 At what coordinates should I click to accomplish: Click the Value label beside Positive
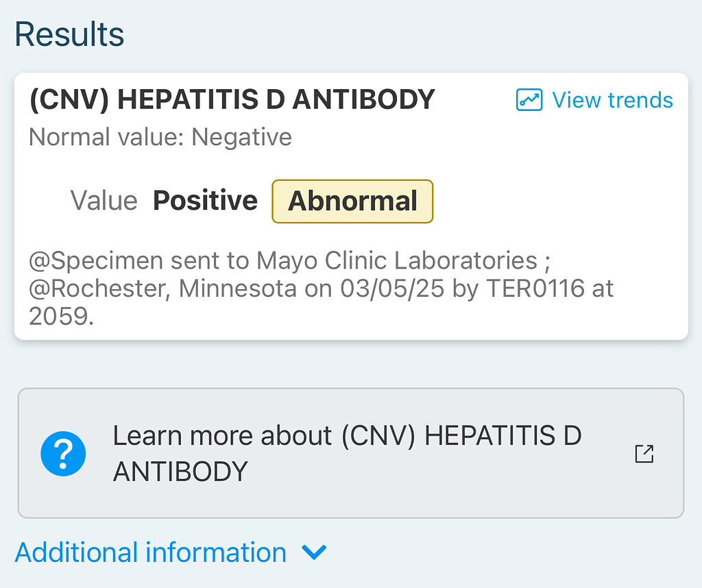click(x=104, y=201)
